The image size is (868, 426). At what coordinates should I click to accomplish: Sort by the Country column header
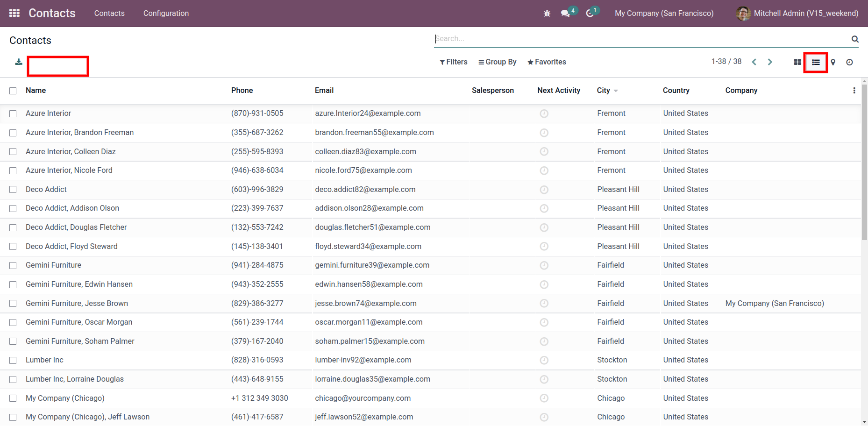[x=676, y=91]
